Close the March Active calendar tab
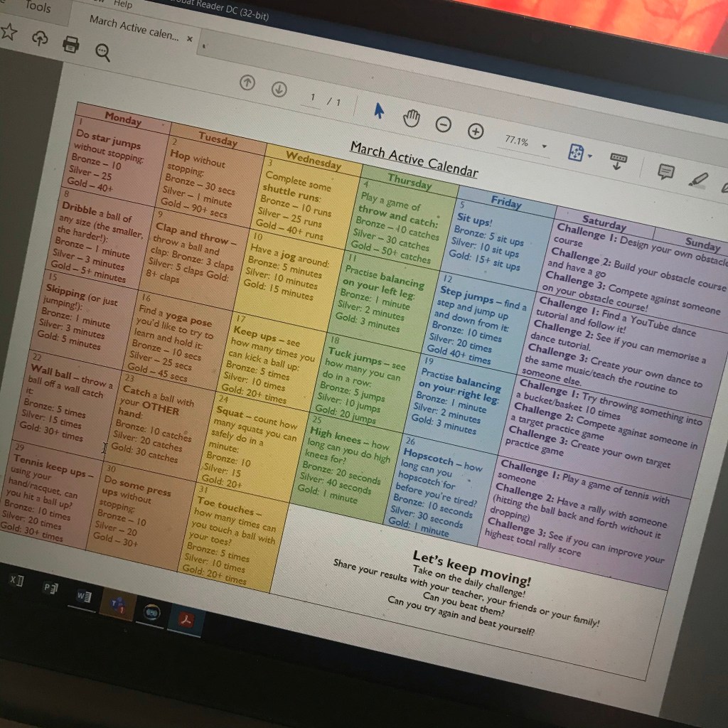The image size is (728, 728). click(x=189, y=38)
